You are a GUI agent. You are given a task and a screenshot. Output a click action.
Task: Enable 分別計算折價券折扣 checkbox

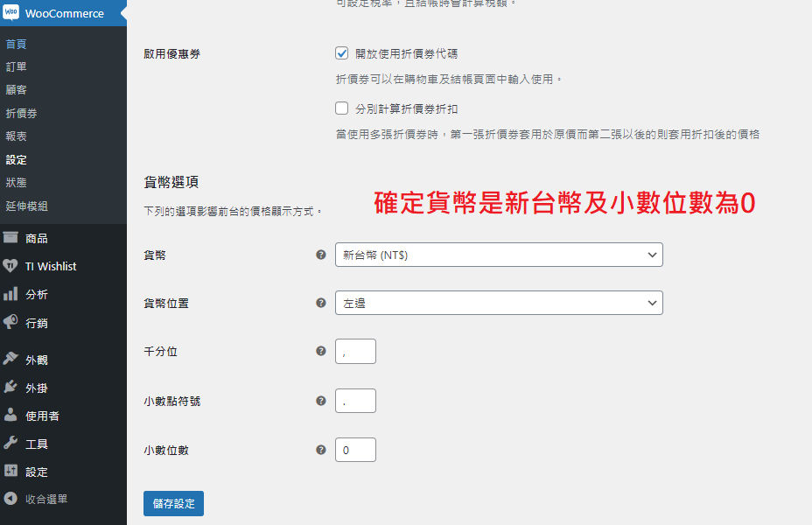coord(342,109)
